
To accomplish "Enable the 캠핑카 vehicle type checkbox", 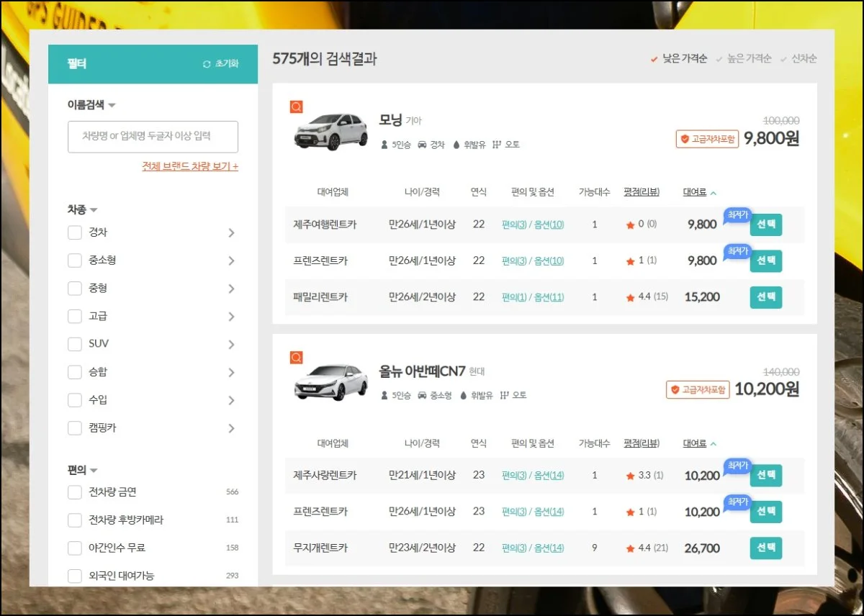I will pos(74,427).
